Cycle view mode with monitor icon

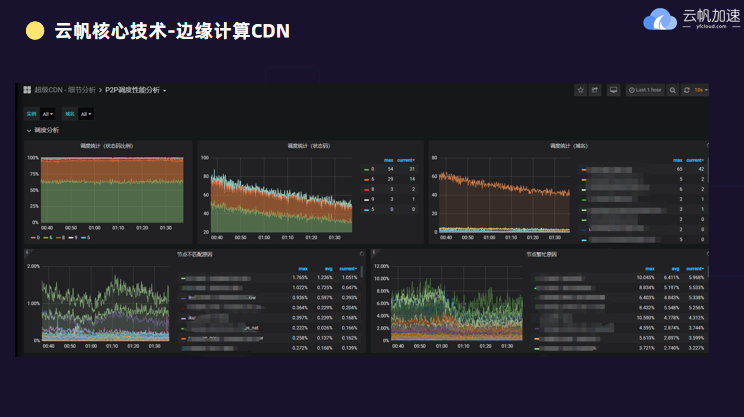click(613, 90)
